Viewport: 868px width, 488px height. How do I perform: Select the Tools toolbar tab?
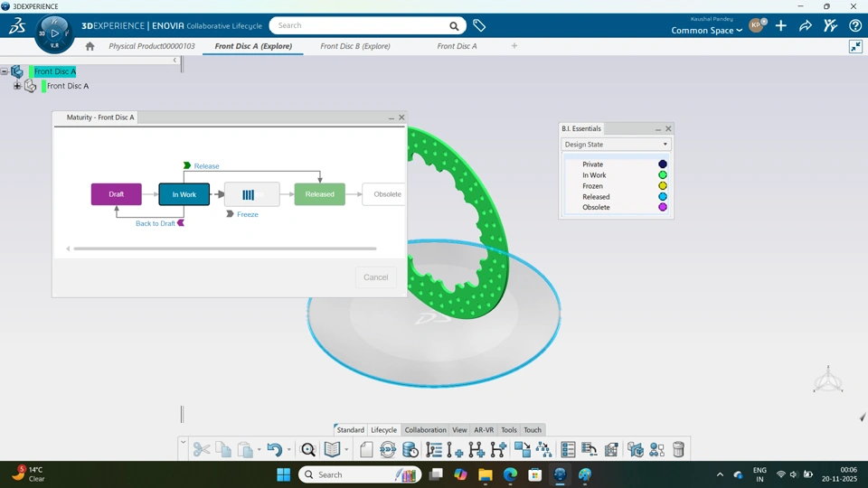pyautogui.click(x=509, y=430)
